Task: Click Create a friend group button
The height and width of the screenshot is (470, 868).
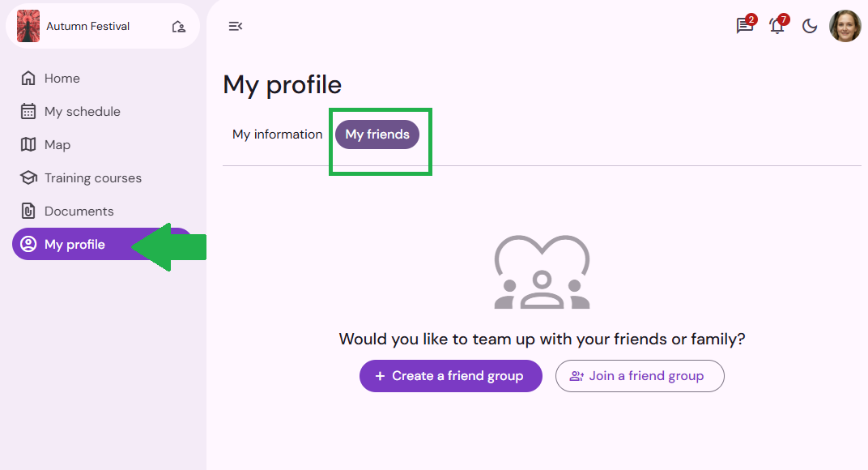Action: point(451,376)
